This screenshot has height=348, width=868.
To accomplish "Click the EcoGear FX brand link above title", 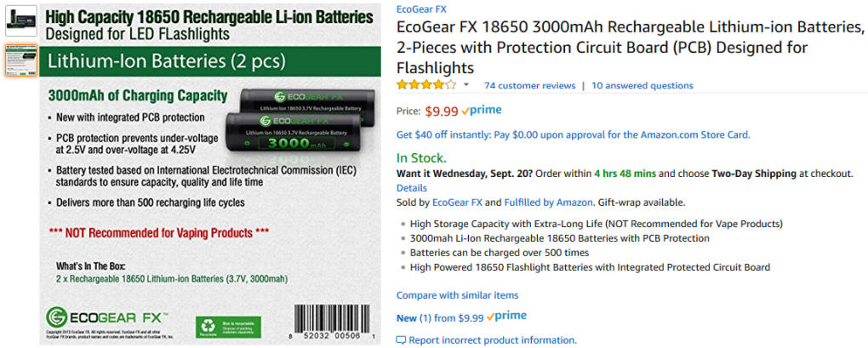I will (421, 9).
